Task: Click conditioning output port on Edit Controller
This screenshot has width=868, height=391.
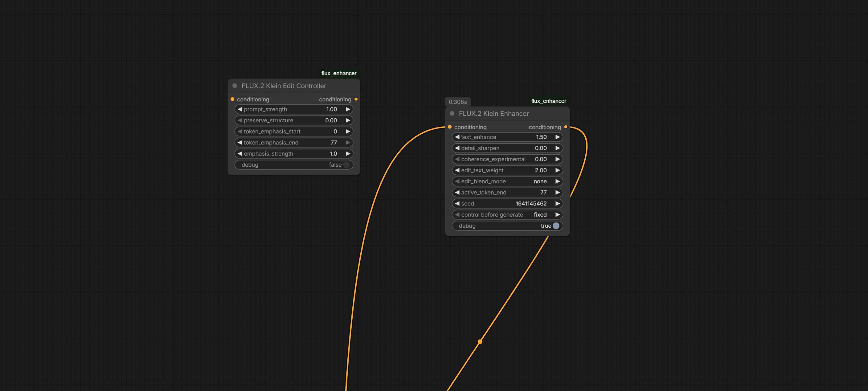Action: point(356,99)
